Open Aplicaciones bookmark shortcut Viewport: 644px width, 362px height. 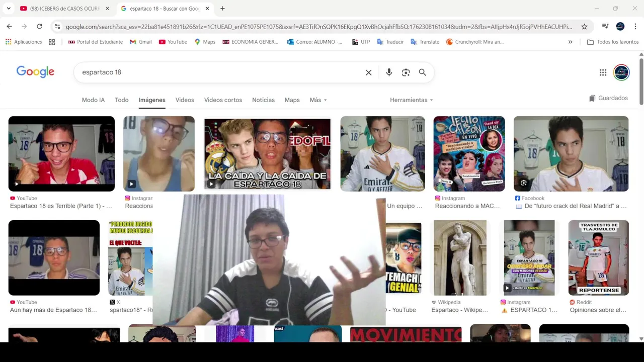tap(24, 42)
